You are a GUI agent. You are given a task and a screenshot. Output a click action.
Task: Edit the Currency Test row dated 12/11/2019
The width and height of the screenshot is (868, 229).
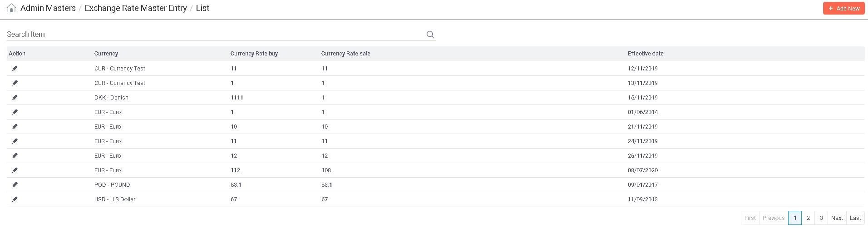coord(15,68)
